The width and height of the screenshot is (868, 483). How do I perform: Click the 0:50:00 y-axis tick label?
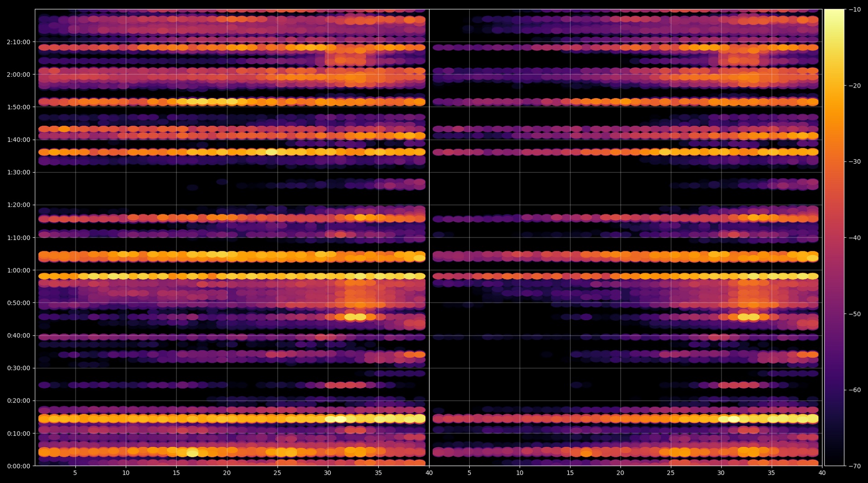pyautogui.click(x=19, y=303)
